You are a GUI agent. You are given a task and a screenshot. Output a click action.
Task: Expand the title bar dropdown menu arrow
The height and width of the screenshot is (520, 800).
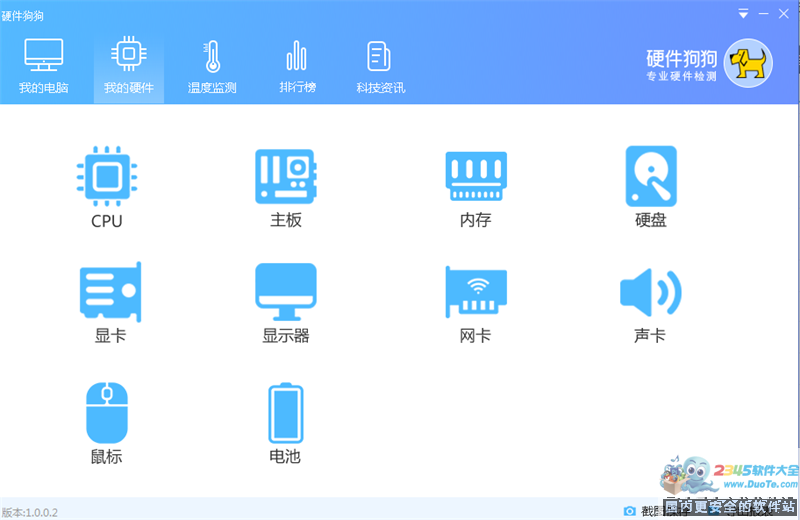[x=743, y=14]
